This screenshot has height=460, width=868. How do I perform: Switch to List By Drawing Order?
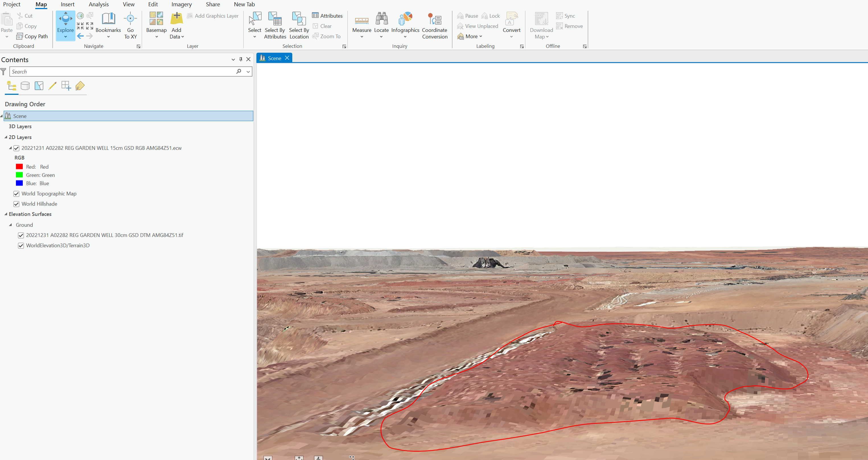[x=12, y=86]
